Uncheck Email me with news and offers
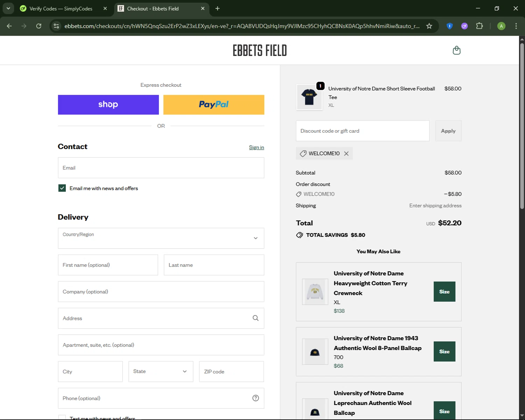 point(62,188)
